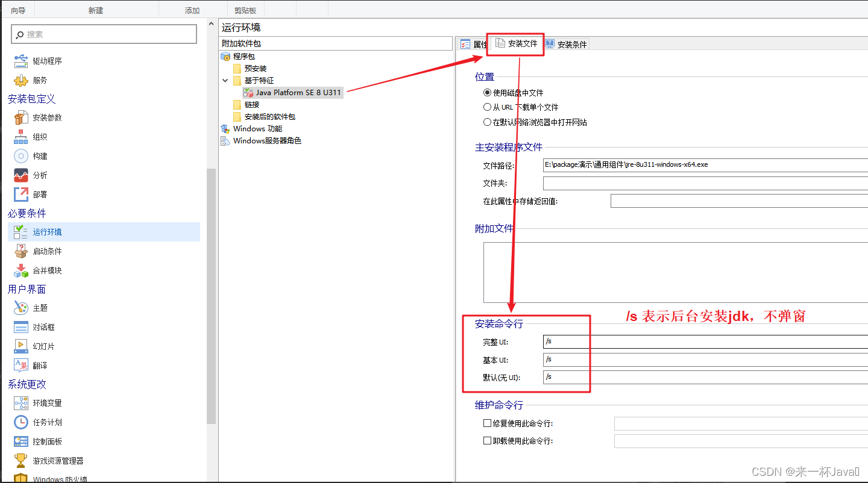This screenshot has width=868, height=483.
Task: Click the 任务计划 scheduled tasks clock icon
Action: click(21, 422)
